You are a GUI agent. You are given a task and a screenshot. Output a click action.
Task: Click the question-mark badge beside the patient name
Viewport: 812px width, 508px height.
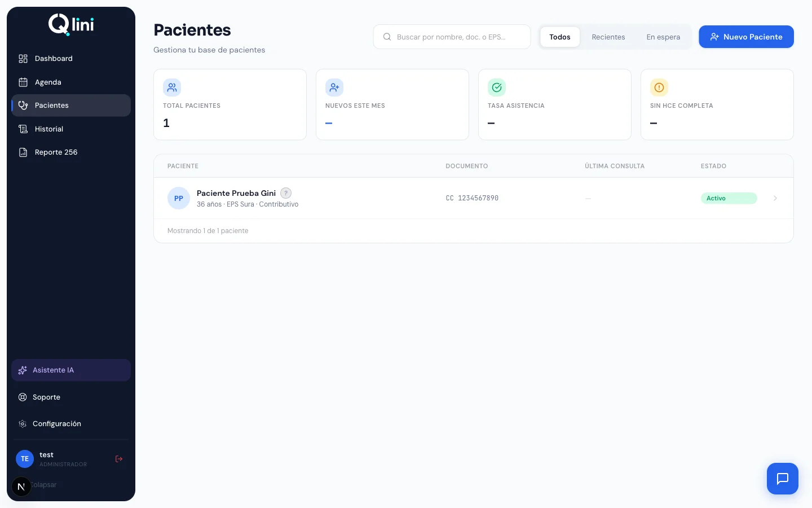(286, 193)
